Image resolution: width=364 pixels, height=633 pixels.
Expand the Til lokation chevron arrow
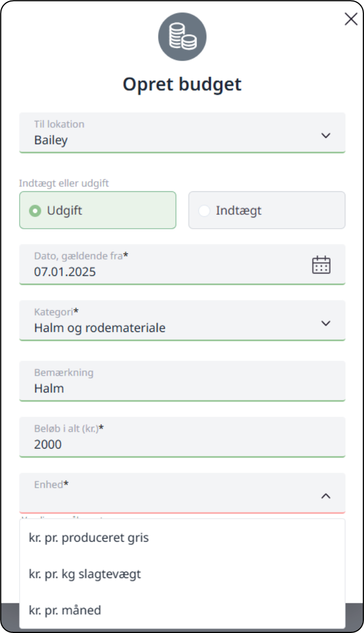click(326, 135)
